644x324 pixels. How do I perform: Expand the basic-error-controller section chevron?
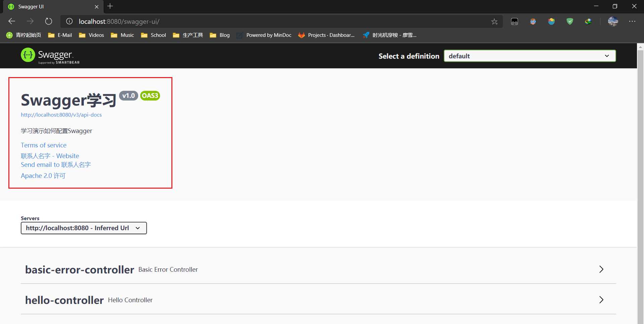601,269
